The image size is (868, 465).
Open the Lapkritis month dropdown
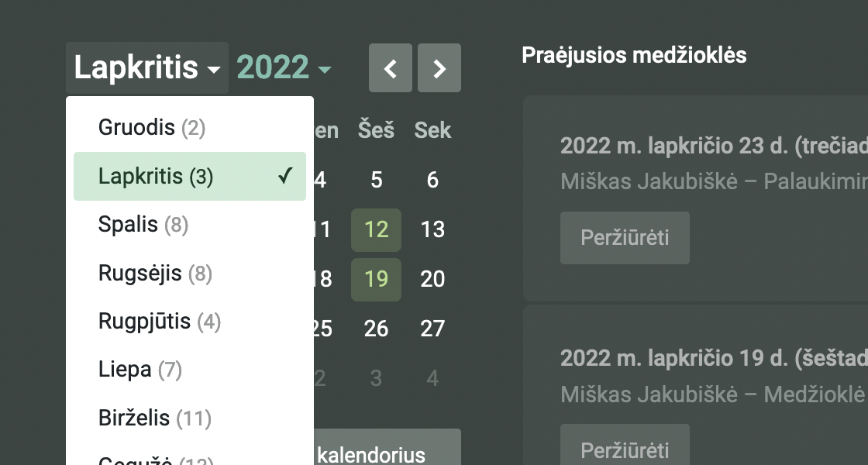147,68
